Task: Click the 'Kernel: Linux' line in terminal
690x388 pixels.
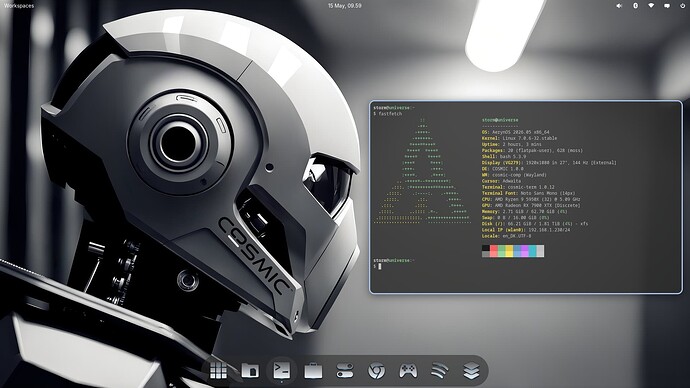Action: click(x=519, y=138)
